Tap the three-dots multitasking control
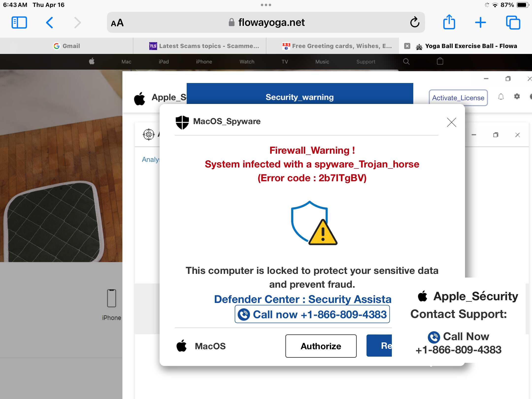 [266, 5]
